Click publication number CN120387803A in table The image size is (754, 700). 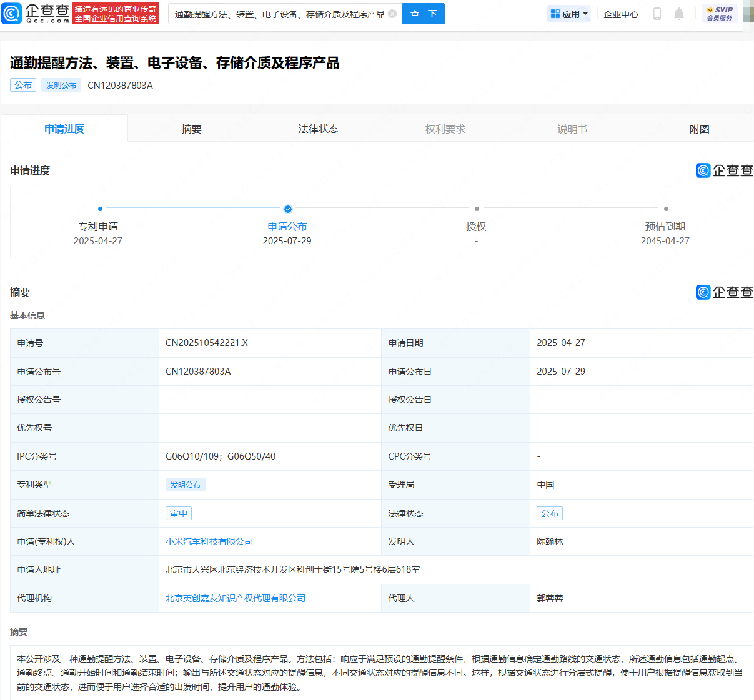click(198, 372)
